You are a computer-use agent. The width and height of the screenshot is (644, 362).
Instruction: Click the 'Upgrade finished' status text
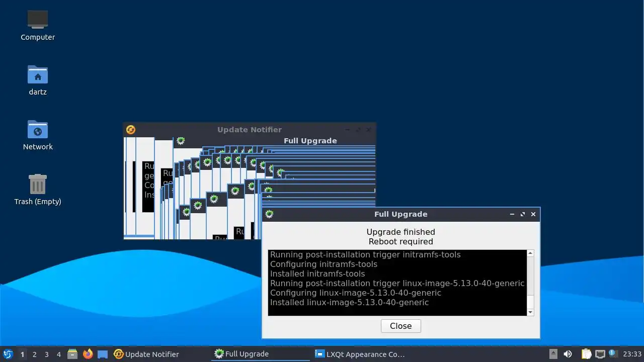tap(401, 232)
